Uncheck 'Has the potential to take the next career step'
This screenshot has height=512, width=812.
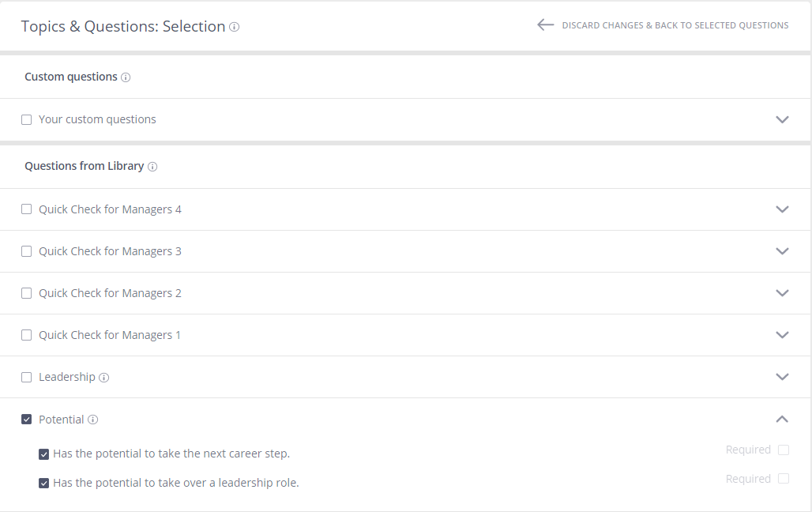44,454
